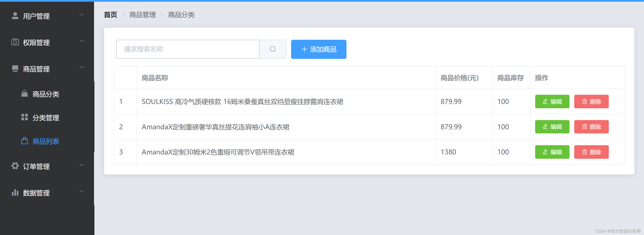Delete the SOULKISS product row
This screenshot has width=644, height=235.
pos(591,101)
